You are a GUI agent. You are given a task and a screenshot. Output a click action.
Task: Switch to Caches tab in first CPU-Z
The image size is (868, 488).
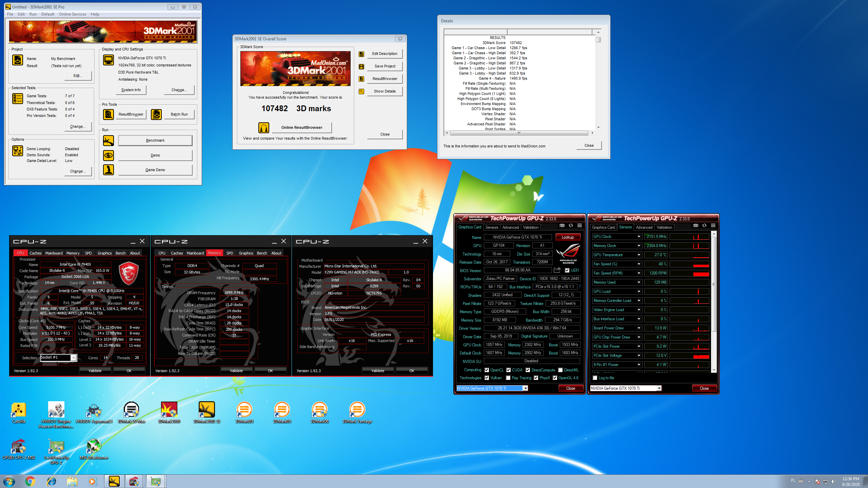35,253
